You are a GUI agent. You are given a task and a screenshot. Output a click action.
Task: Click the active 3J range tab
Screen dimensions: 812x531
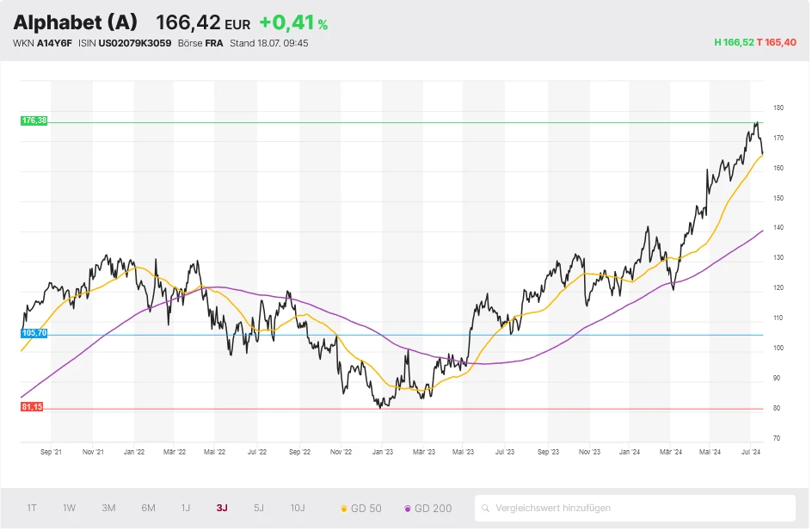pos(222,508)
